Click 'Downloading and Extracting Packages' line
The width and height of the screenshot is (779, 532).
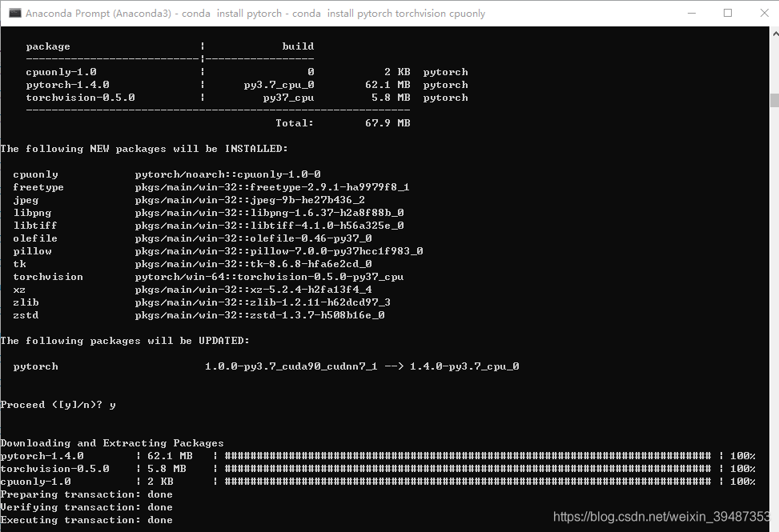tap(112, 443)
